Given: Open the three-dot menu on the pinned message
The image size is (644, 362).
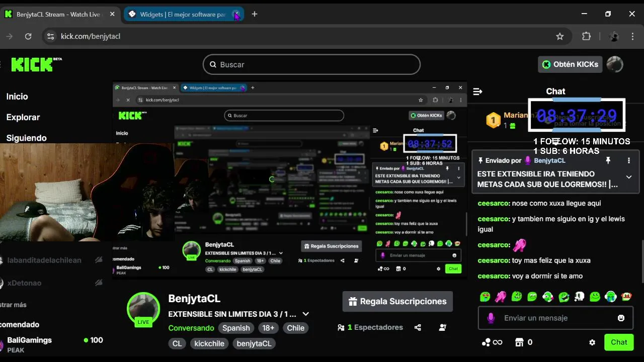Looking at the screenshot, I should (x=629, y=160).
